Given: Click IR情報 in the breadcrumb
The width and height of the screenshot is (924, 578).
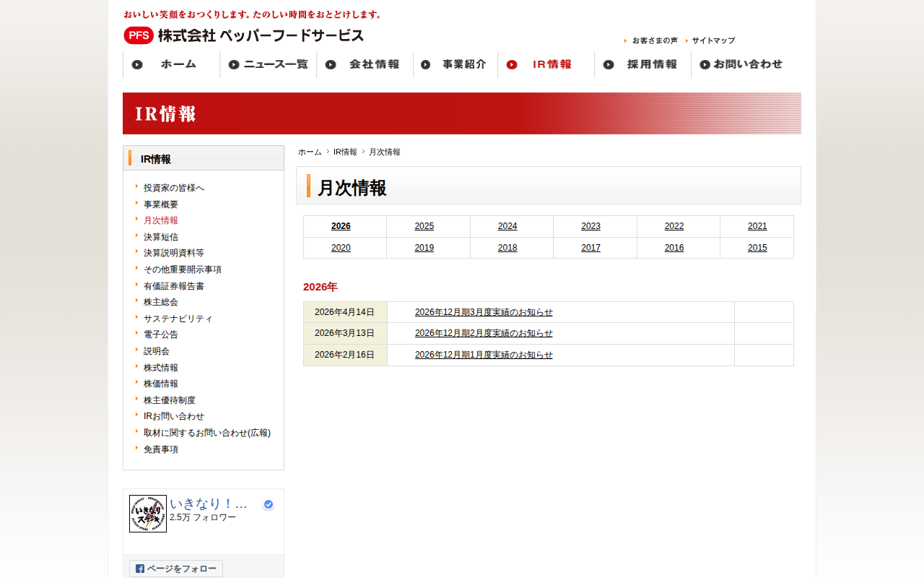Looking at the screenshot, I should [x=345, y=152].
